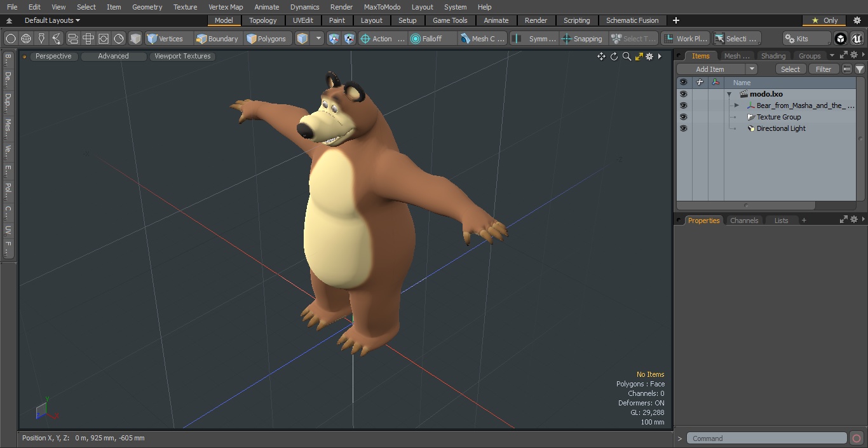Screen dimensions: 868x448
Task: Open Mesh Constraint options
Action: [483, 39]
